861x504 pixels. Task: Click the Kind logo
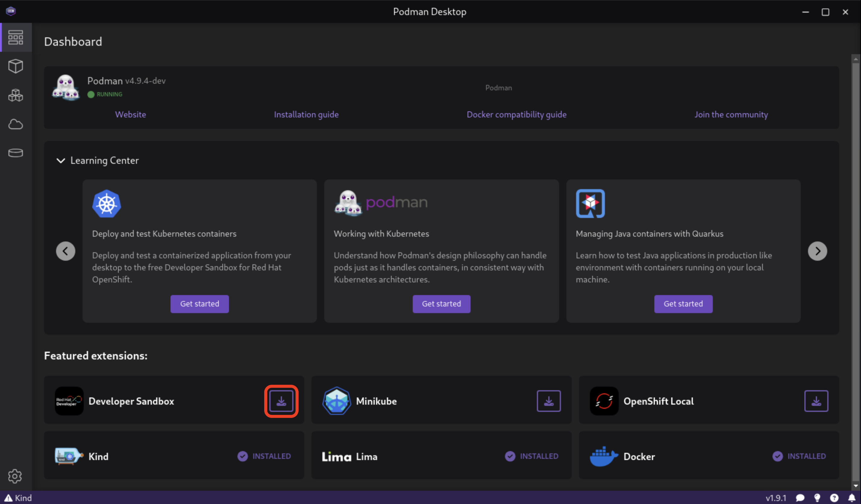(69, 456)
